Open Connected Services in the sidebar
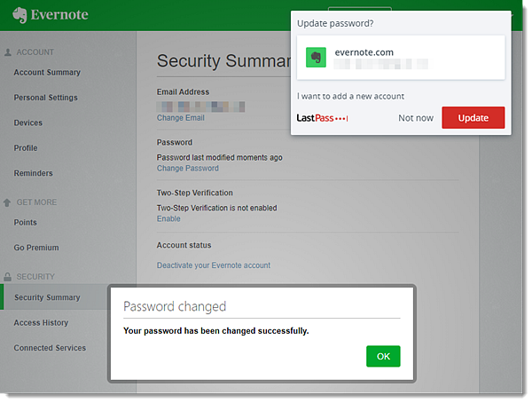The width and height of the screenshot is (532, 403). [50, 348]
